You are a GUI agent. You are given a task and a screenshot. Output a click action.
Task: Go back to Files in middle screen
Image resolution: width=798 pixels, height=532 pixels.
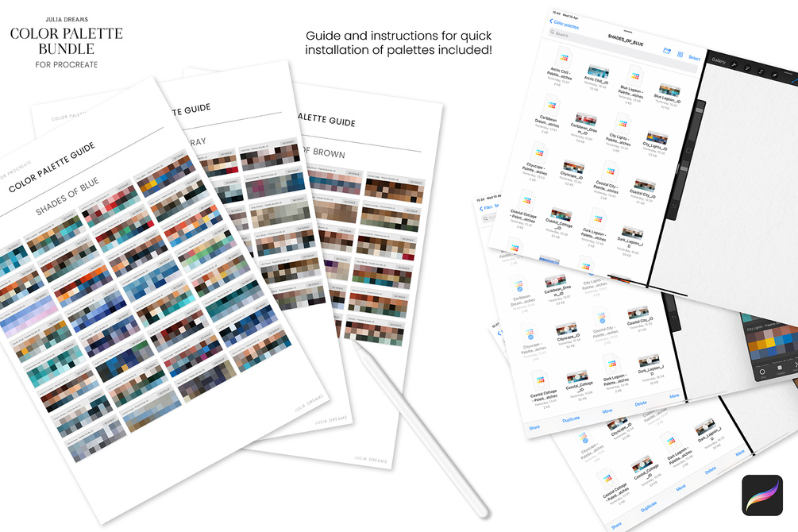coord(486,207)
